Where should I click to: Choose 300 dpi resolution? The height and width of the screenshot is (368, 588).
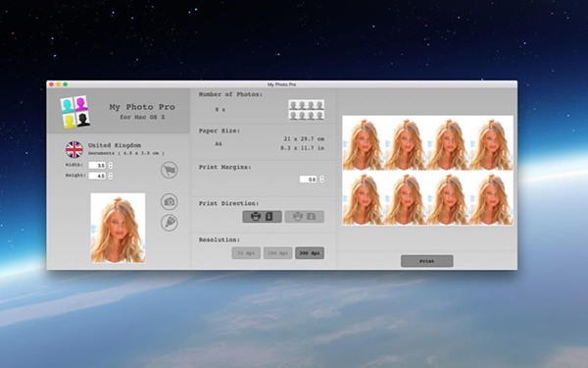[310, 253]
